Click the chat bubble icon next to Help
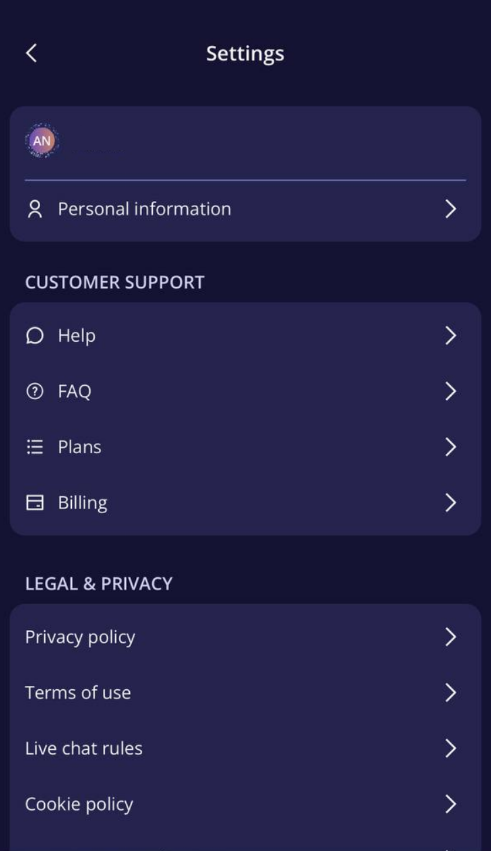This screenshot has width=491, height=851. click(35, 336)
